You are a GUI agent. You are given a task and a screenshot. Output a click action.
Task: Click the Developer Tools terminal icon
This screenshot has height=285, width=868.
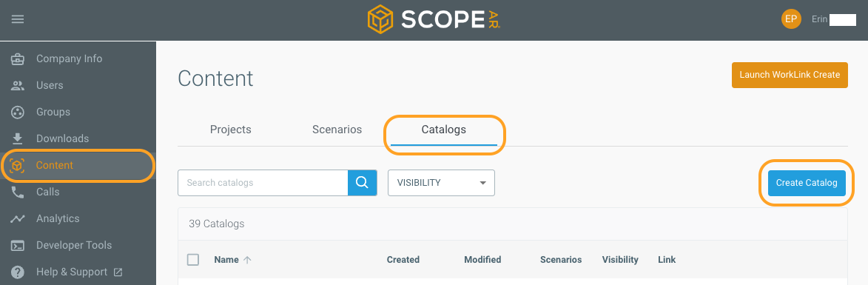18,245
